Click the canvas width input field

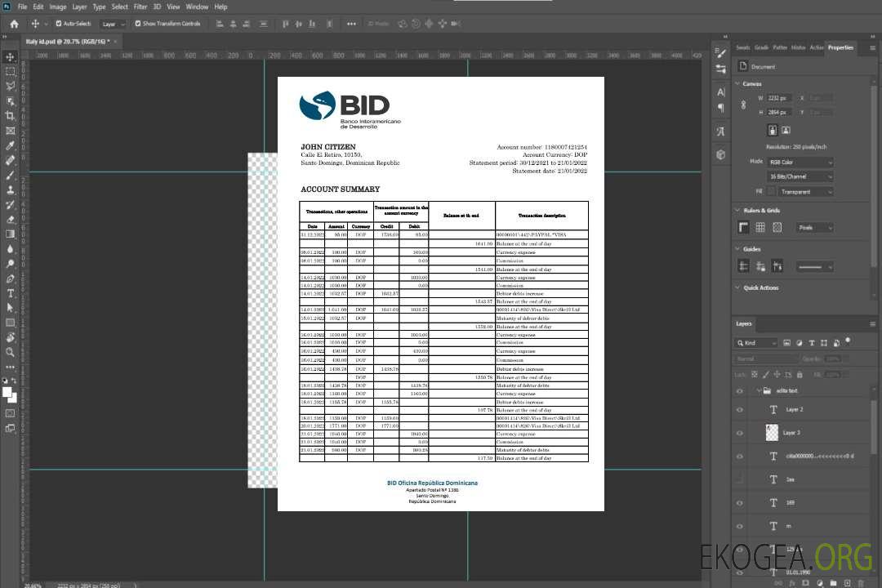[x=780, y=98]
